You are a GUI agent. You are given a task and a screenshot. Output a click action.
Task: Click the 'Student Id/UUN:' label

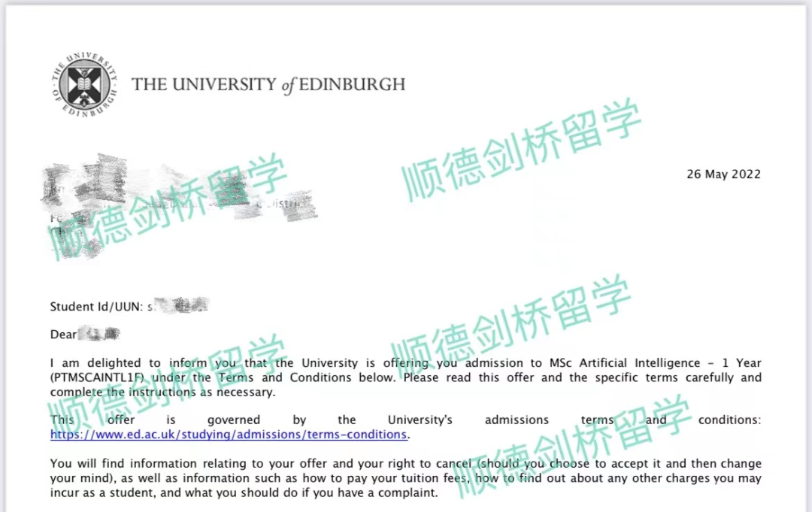click(x=96, y=307)
